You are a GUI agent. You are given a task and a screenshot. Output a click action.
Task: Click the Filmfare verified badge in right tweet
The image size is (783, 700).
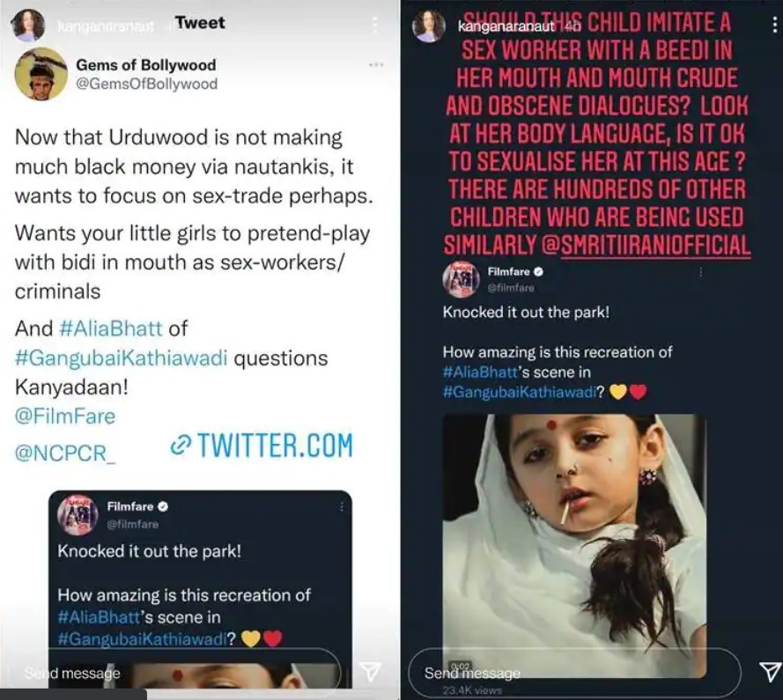pos(538,272)
